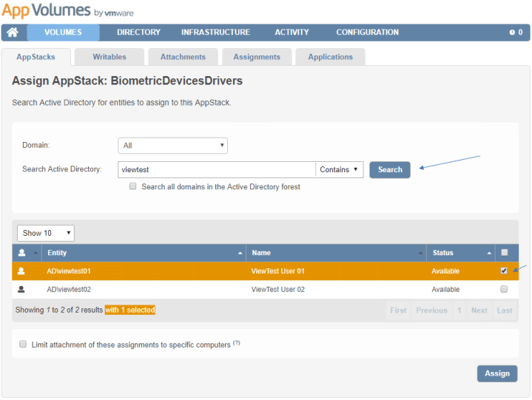
Task: Click the user type column header icon
Action: [x=21, y=253]
